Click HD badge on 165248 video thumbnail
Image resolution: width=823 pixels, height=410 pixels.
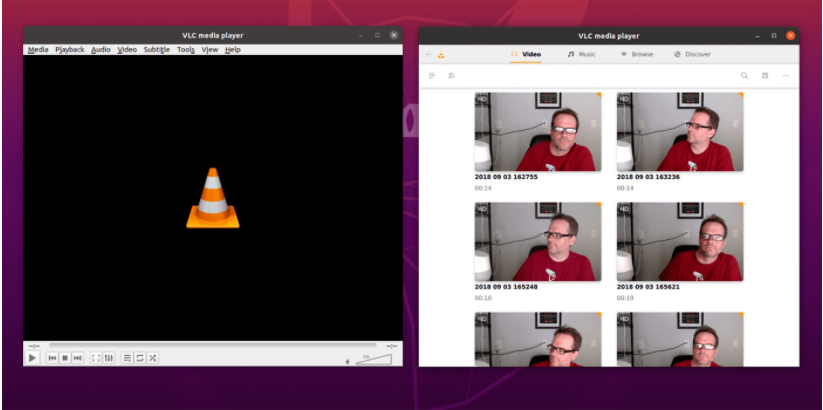tap(482, 209)
